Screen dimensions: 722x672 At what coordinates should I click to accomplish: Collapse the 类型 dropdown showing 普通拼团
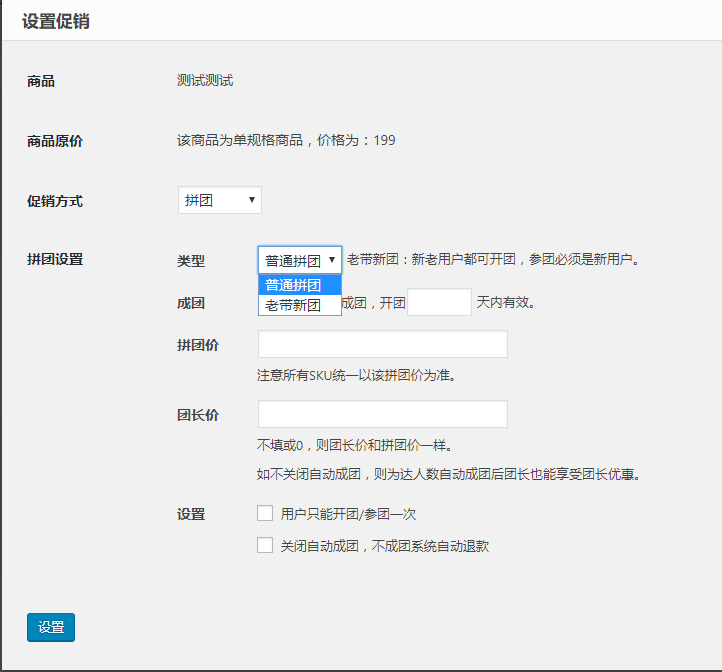[x=300, y=260]
